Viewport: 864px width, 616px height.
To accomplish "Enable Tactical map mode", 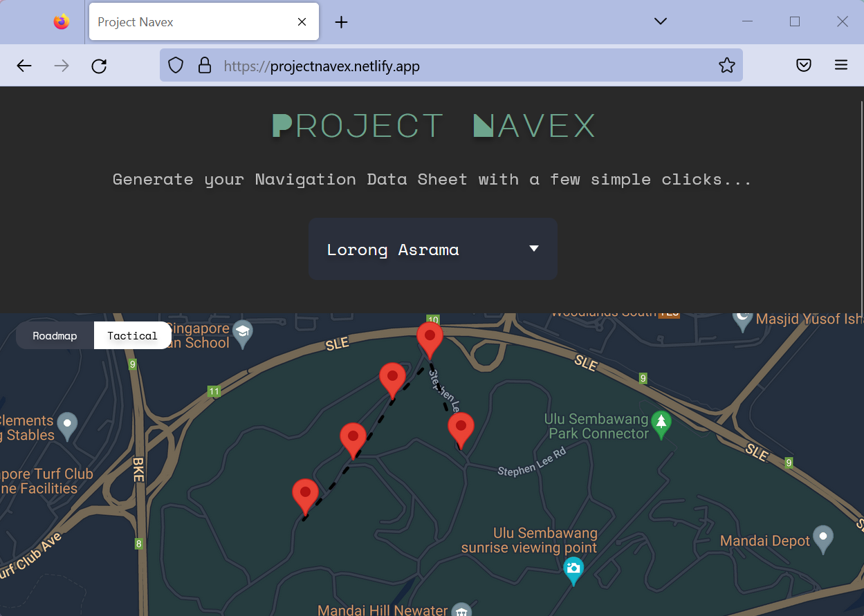I will (x=132, y=335).
